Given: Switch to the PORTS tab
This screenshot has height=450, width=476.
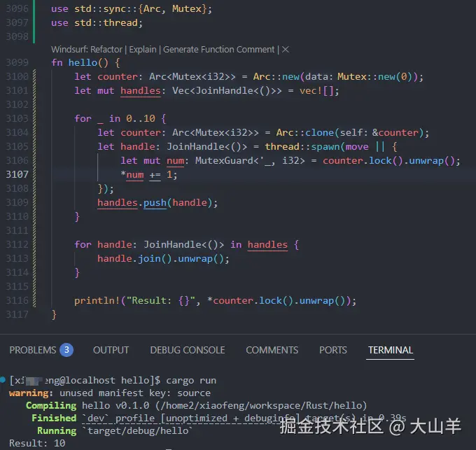Looking at the screenshot, I should tap(332, 350).
